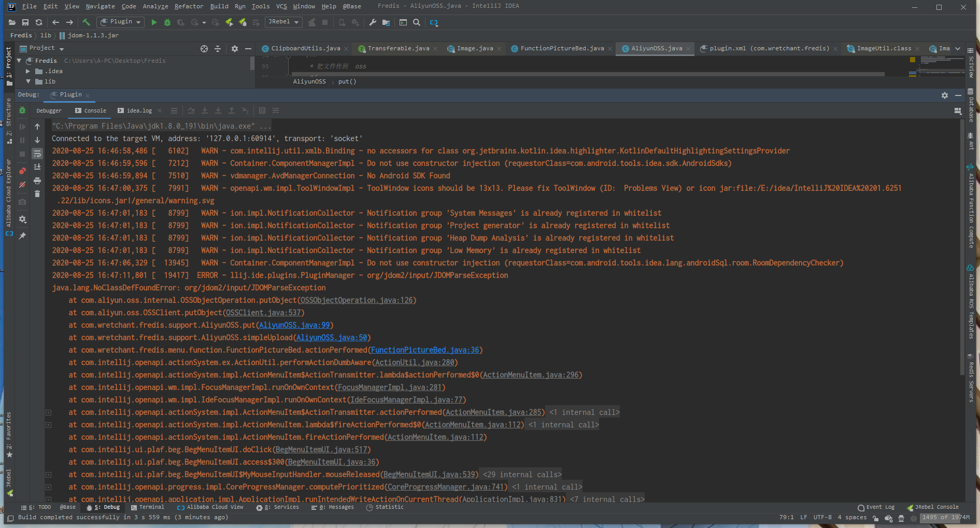Screen dimensions: 980x528
Task: Open the TODO tool window
Action: [36, 507]
